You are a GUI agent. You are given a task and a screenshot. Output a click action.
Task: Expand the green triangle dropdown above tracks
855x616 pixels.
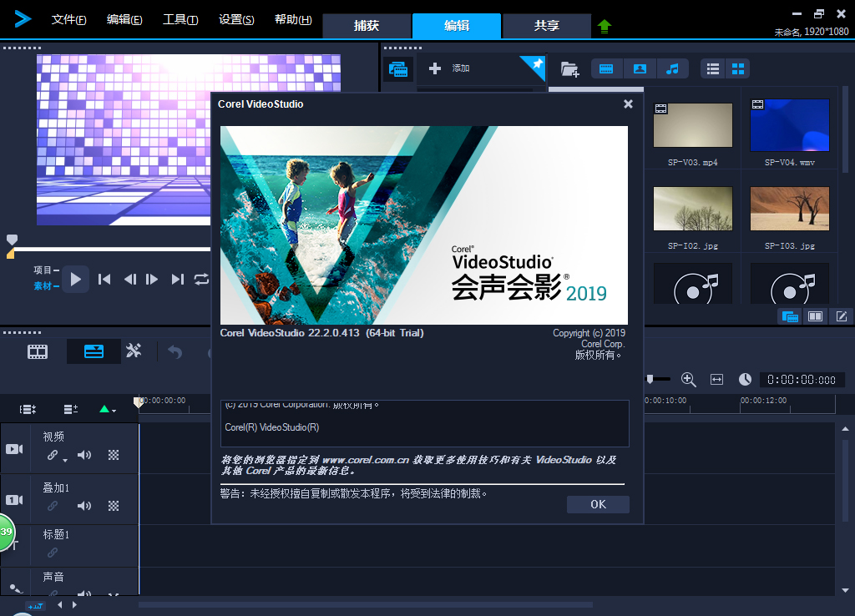click(x=108, y=409)
